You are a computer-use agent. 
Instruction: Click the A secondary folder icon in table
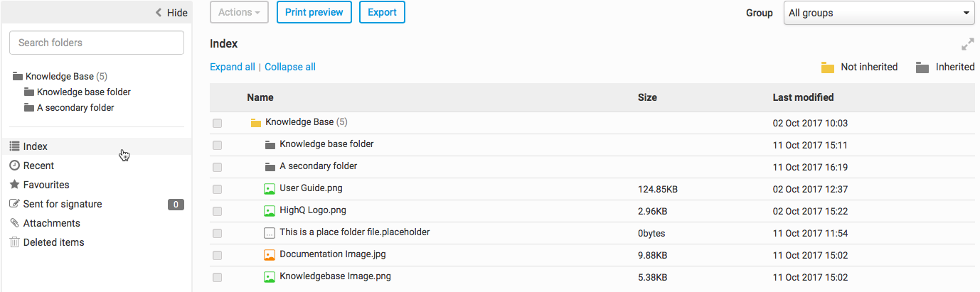[x=270, y=167]
